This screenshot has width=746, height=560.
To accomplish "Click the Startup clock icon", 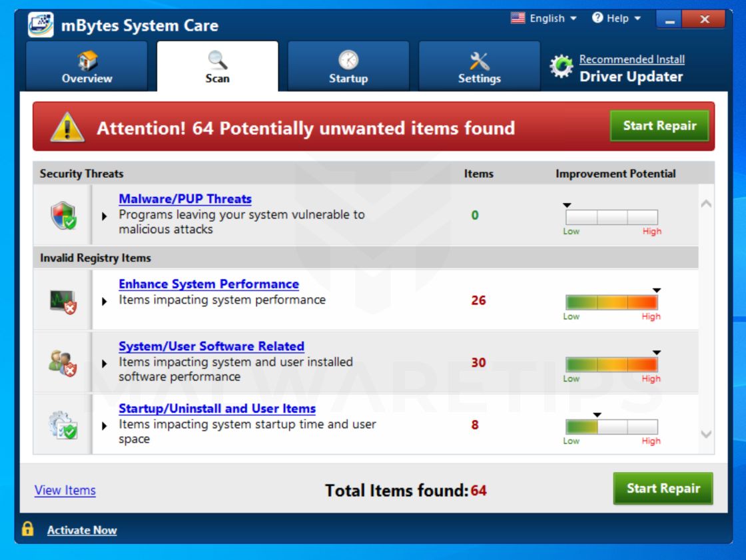I will pyautogui.click(x=348, y=60).
